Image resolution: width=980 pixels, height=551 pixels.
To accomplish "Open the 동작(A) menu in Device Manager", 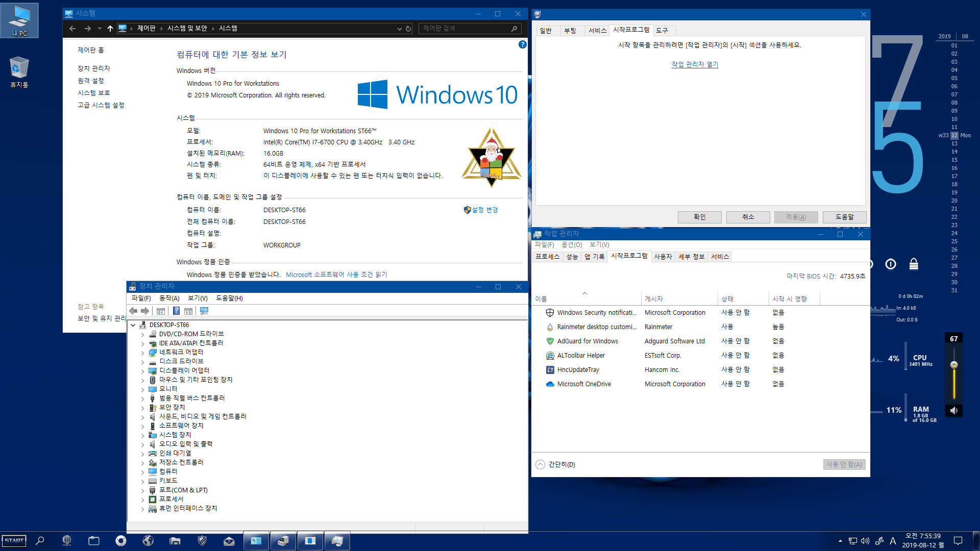I will pyautogui.click(x=169, y=298).
